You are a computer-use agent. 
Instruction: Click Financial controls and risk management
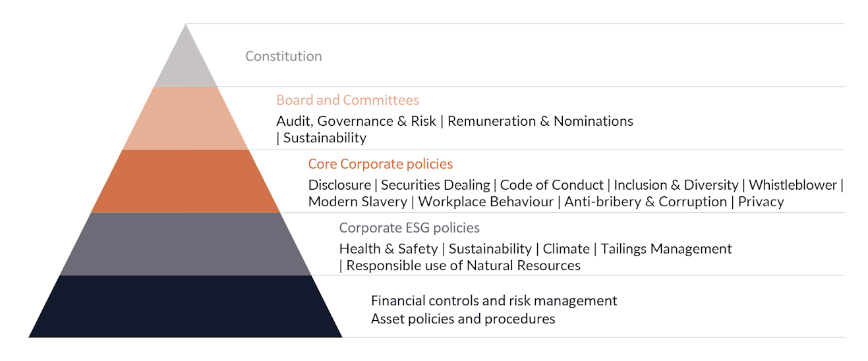[x=494, y=301]
